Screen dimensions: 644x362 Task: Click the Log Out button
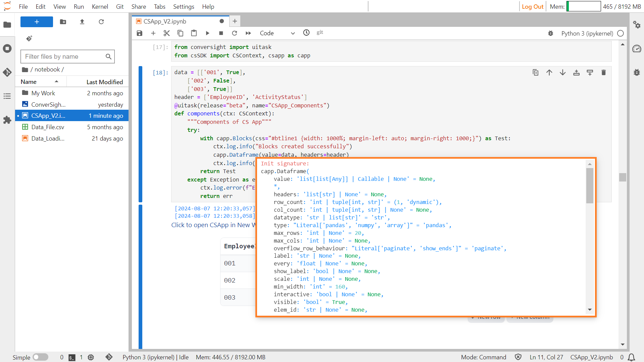533,6
